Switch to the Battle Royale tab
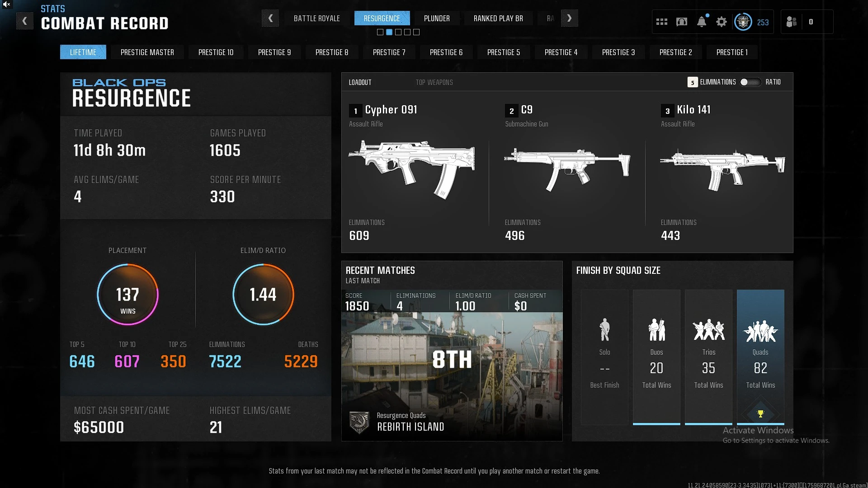The width and height of the screenshot is (868, 488). point(316,19)
